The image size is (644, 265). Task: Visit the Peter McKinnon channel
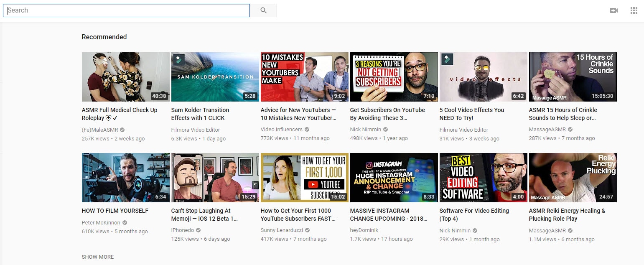pos(101,223)
